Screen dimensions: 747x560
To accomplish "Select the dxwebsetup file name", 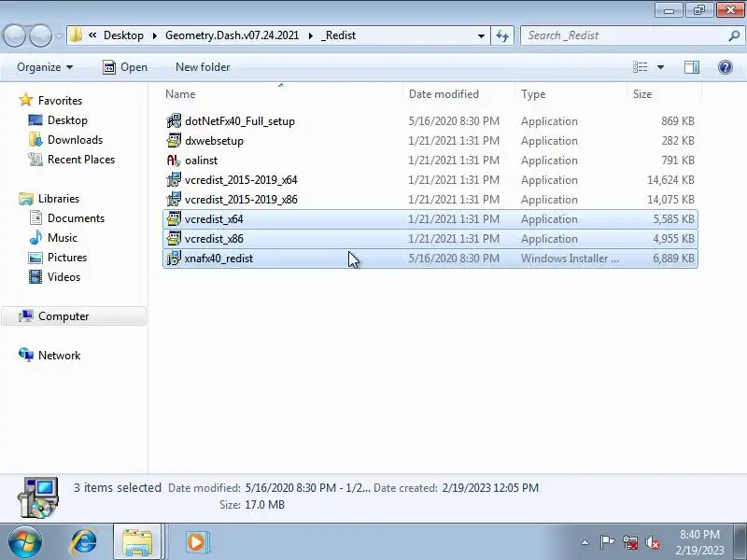I will click(x=214, y=141).
